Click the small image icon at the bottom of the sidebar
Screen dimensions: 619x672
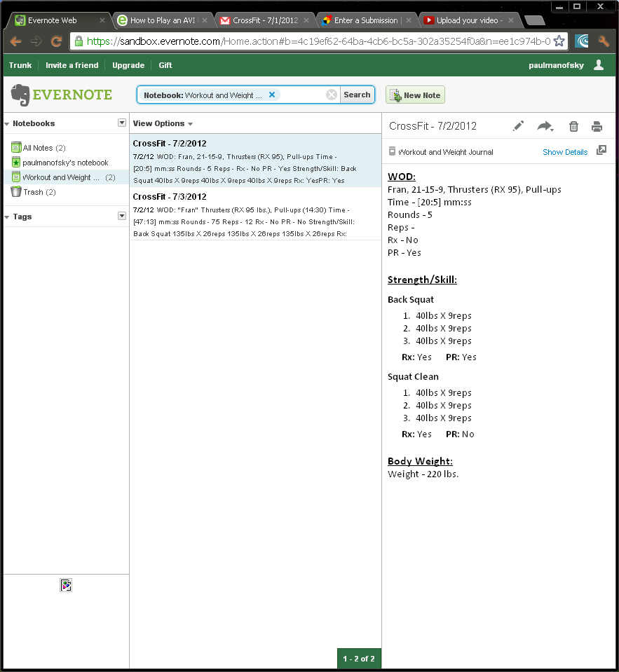[66, 585]
